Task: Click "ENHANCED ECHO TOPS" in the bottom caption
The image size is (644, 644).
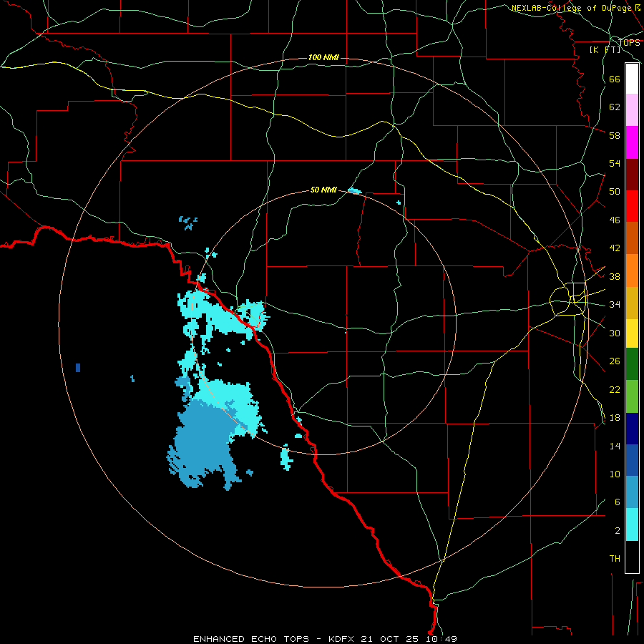Action: coord(251,639)
